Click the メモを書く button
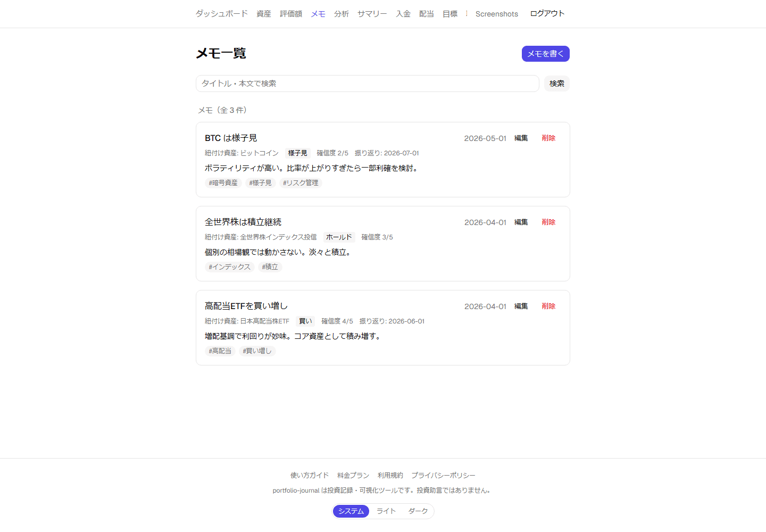This screenshot has height=532, width=766. coord(546,54)
